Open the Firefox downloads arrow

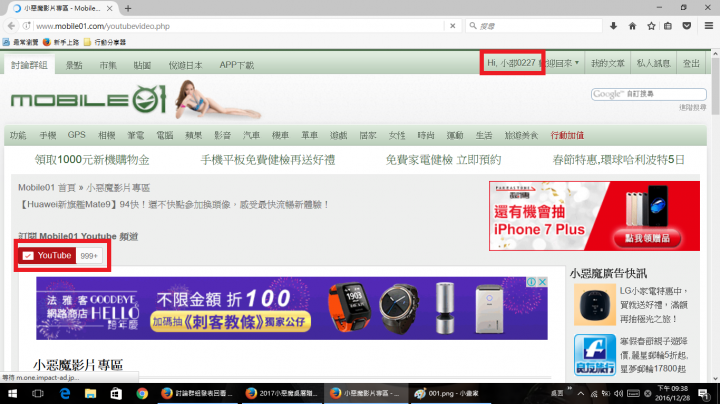point(613,26)
